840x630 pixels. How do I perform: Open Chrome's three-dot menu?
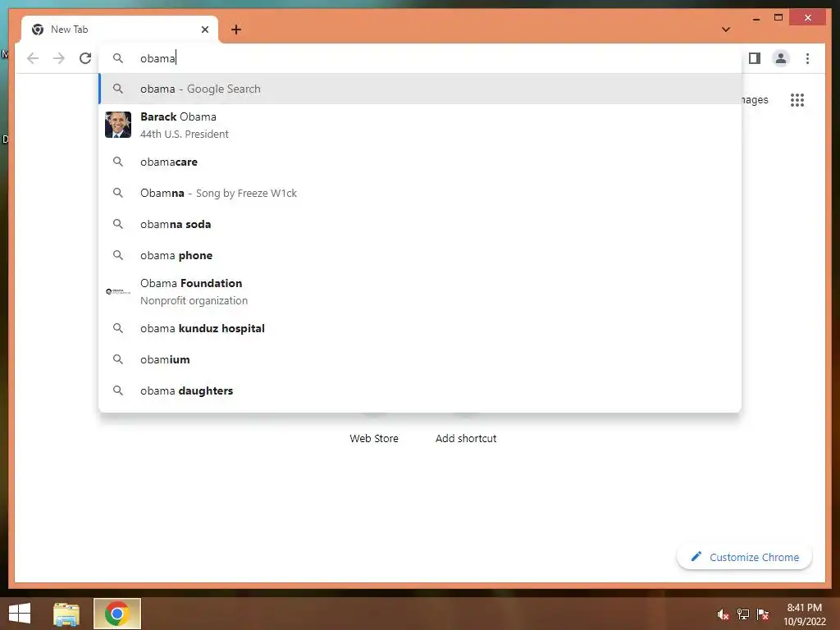tap(807, 58)
